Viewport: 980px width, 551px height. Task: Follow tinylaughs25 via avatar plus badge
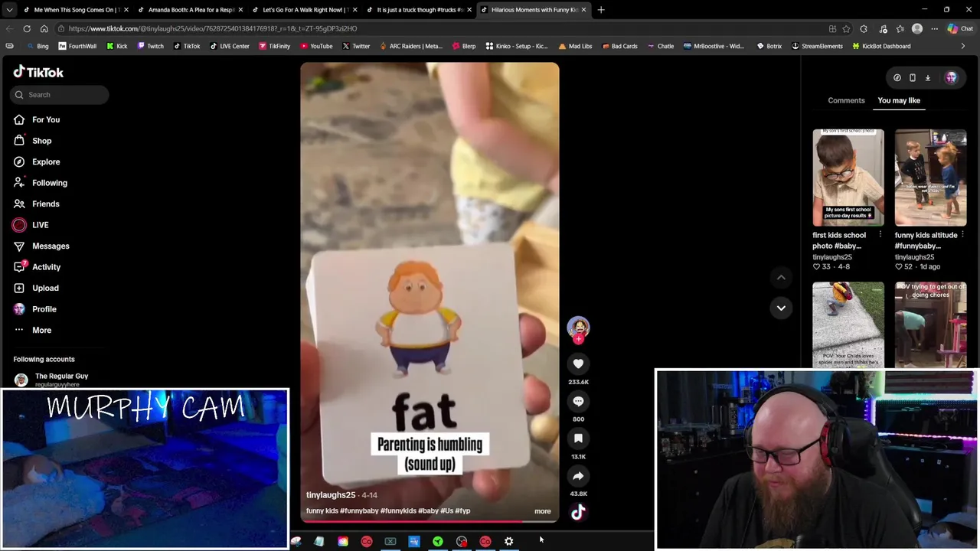coord(578,339)
